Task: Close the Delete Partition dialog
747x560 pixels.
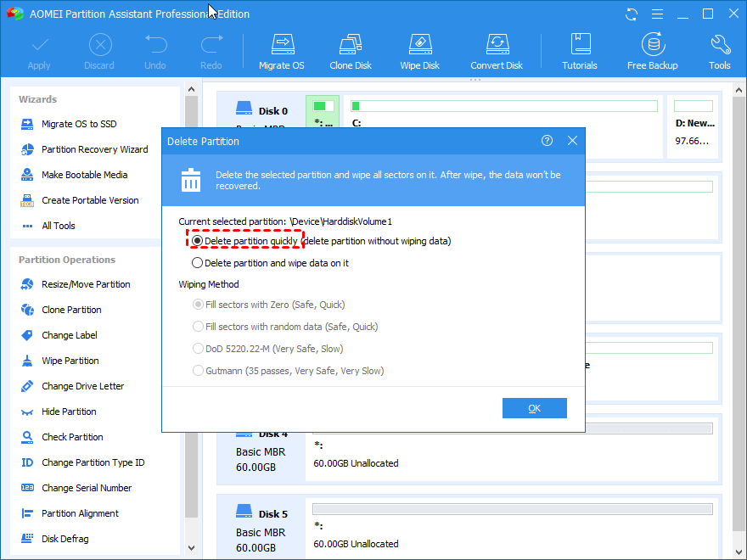Action: point(573,141)
